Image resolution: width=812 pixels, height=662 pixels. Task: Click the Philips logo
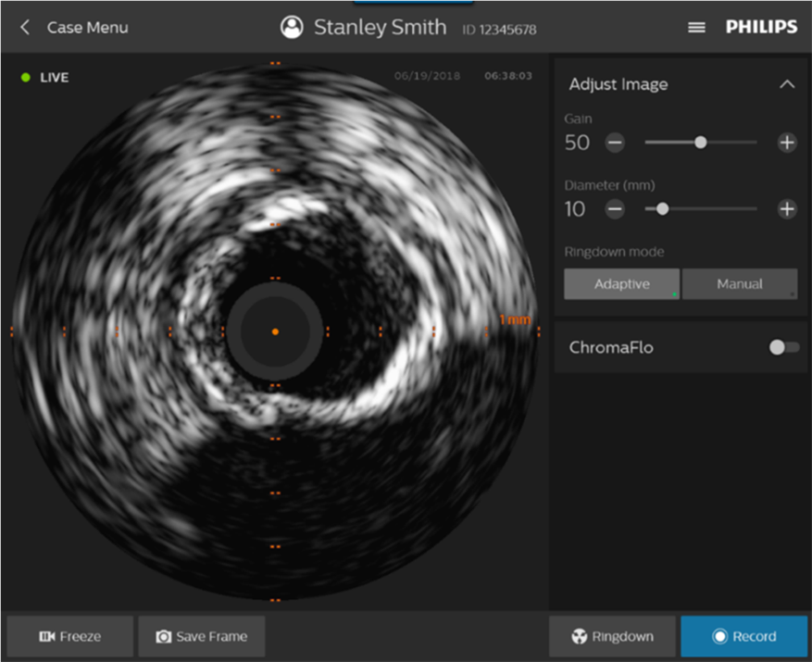click(761, 27)
